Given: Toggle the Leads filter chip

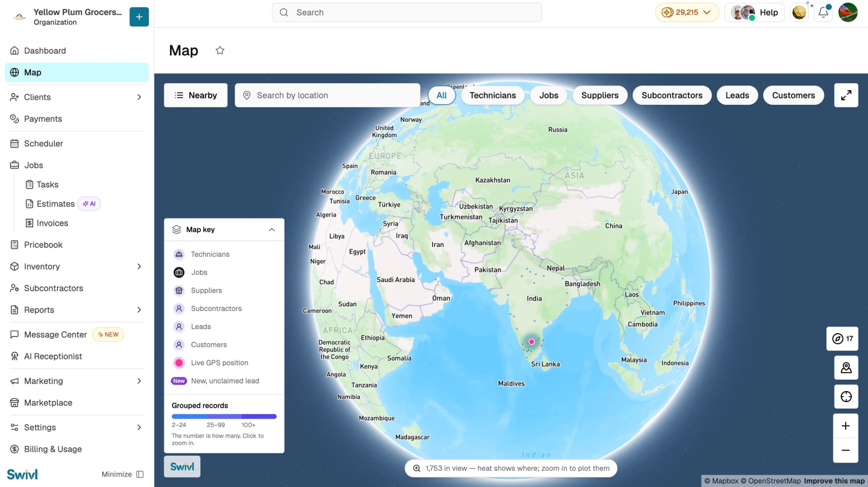Looking at the screenshot, I should click(737, 95).
